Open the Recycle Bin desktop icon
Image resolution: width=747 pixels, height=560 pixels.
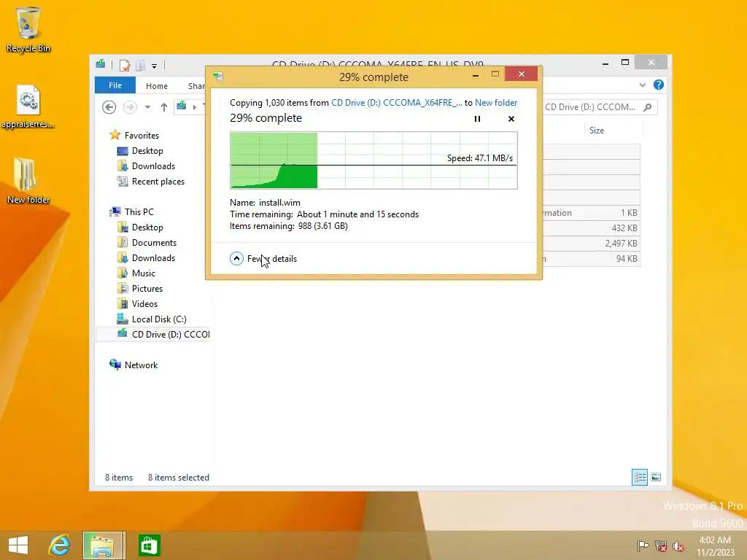click(28, 29)
